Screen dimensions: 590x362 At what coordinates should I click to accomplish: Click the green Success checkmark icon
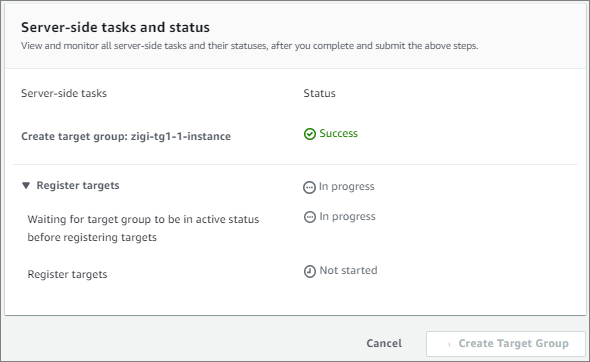(310, 134)
